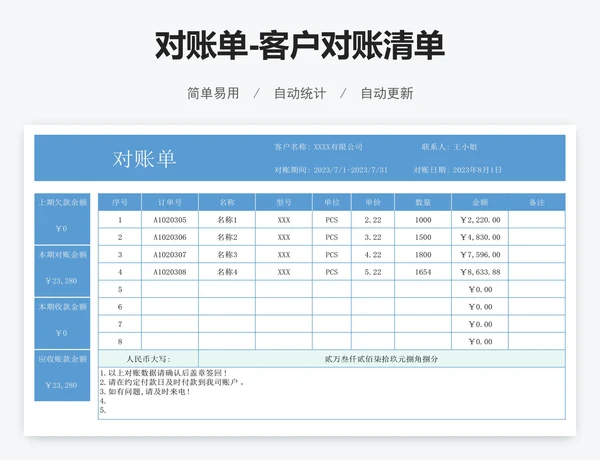This screenshot has height=460, width=600.
Task: Click the 数量 column header
Action: [423, 202]
